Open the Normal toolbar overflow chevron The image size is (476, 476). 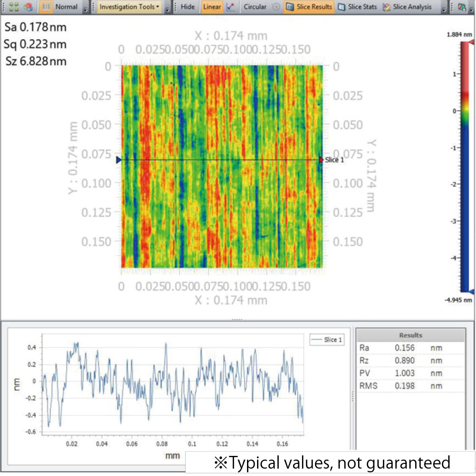[x=85, y=7]
